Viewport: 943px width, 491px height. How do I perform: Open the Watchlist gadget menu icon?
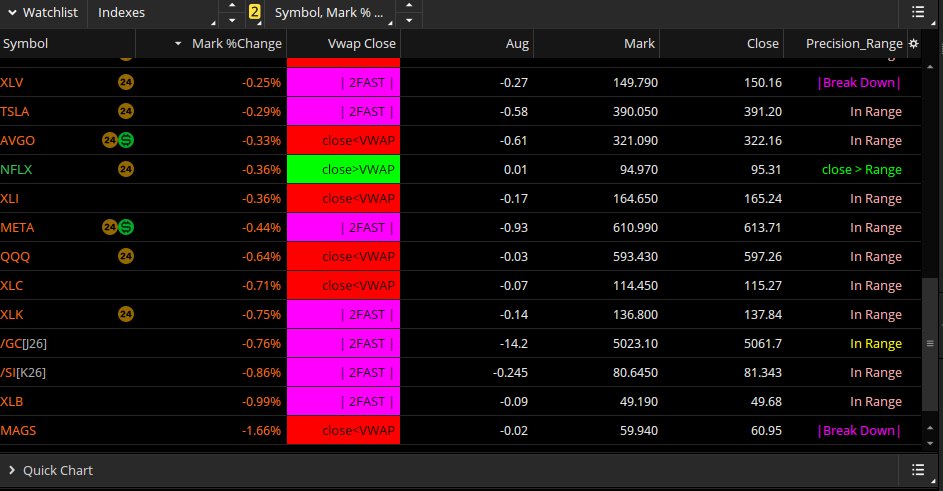[918, 11]
